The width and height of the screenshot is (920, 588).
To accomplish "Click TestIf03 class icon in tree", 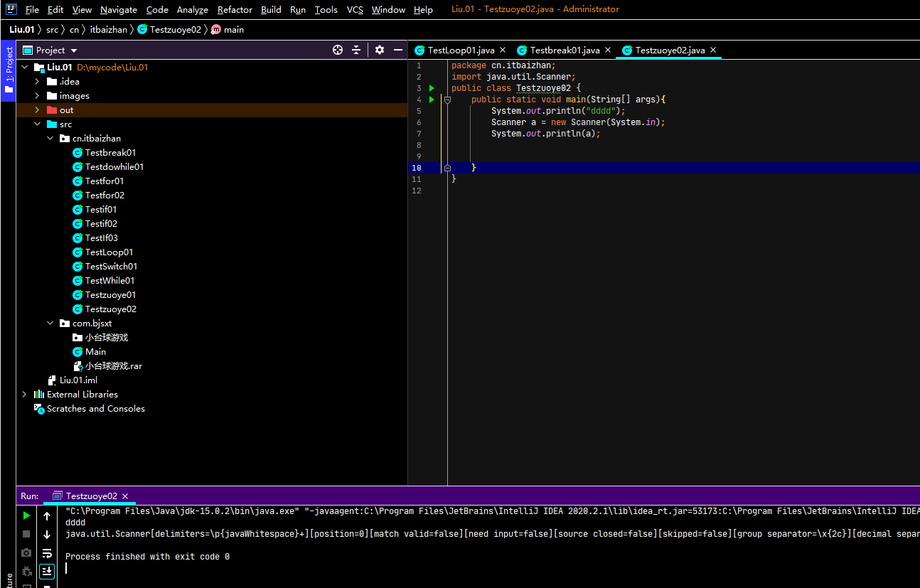I will (x=77, y=237).
